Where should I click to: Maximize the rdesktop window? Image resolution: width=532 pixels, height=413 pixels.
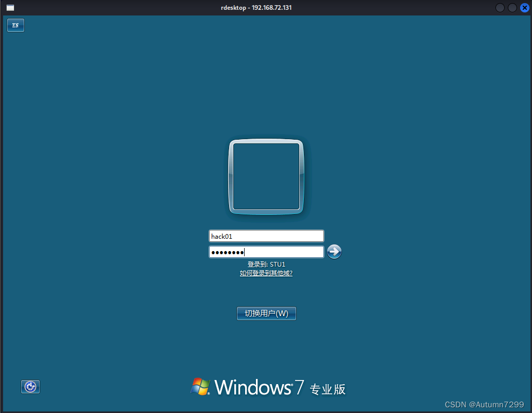pyautogui.click(x=512, y=7)
